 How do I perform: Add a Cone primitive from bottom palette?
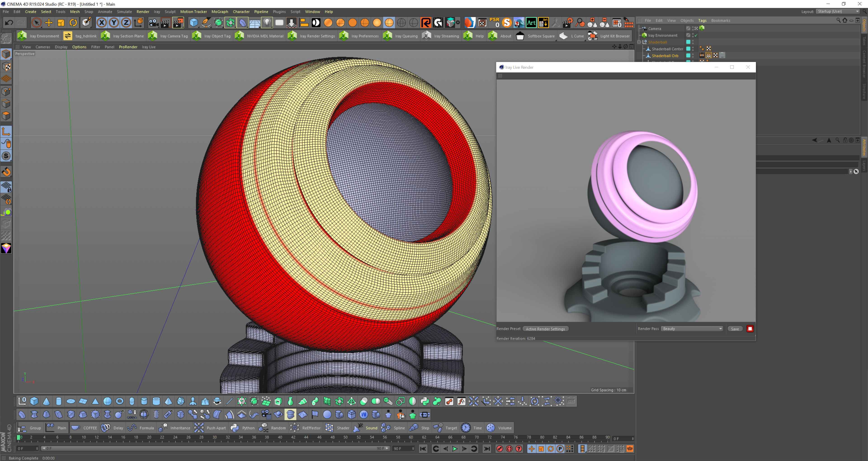(x=47, y=401)
